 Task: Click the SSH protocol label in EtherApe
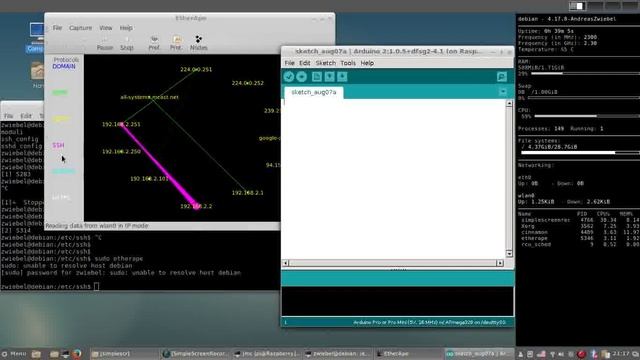click(58, 145)
